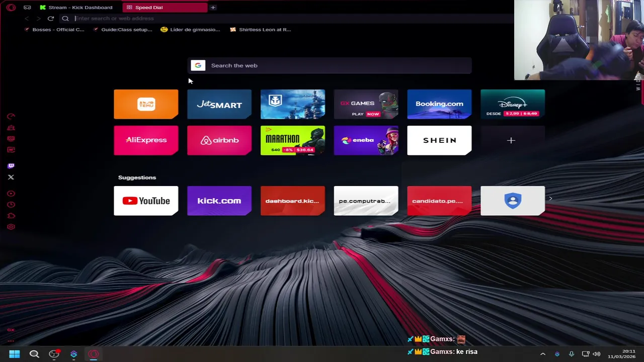Open X (Twitter) in the sidebar
The height and width of the screenshot is (362, 644).
tap(11, 177)
